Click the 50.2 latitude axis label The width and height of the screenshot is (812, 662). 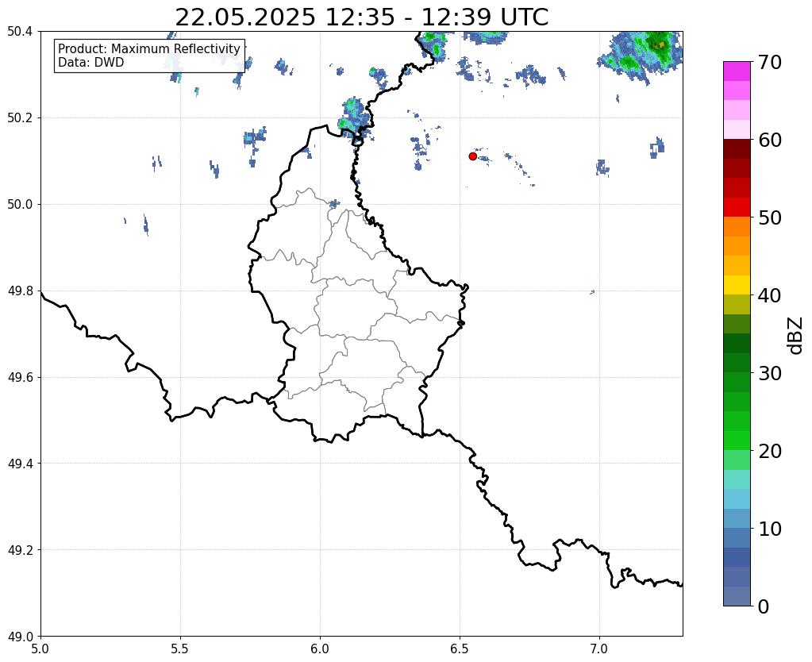click(x=20, y=118)
